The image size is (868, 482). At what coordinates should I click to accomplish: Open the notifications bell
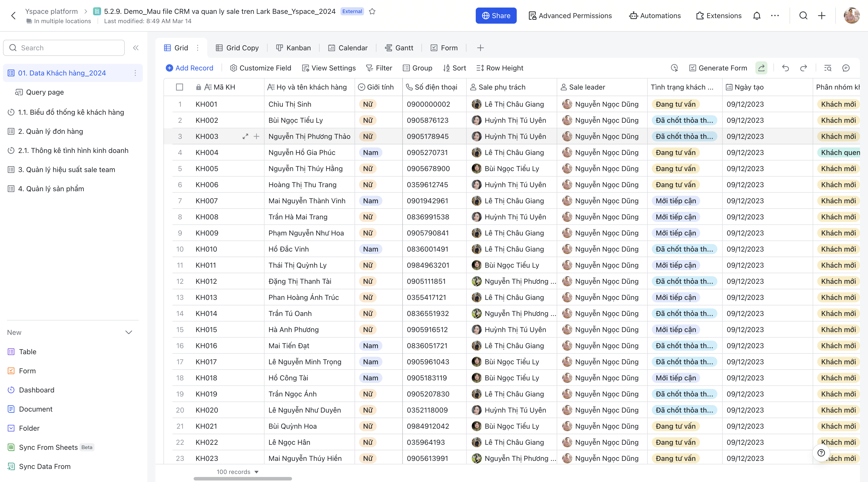[757, 16]
